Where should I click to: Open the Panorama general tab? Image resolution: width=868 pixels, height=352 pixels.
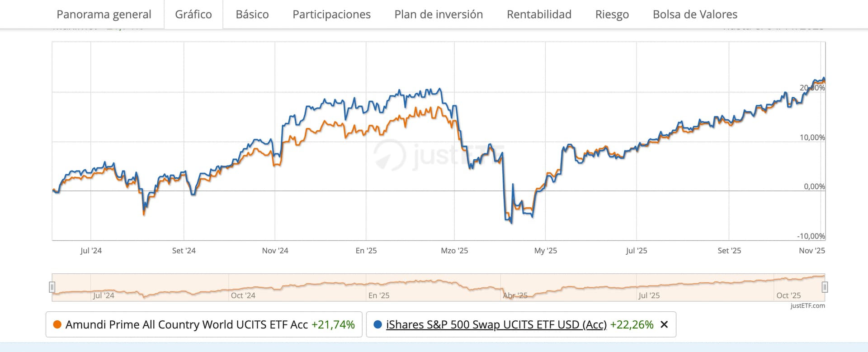(104, 14)
